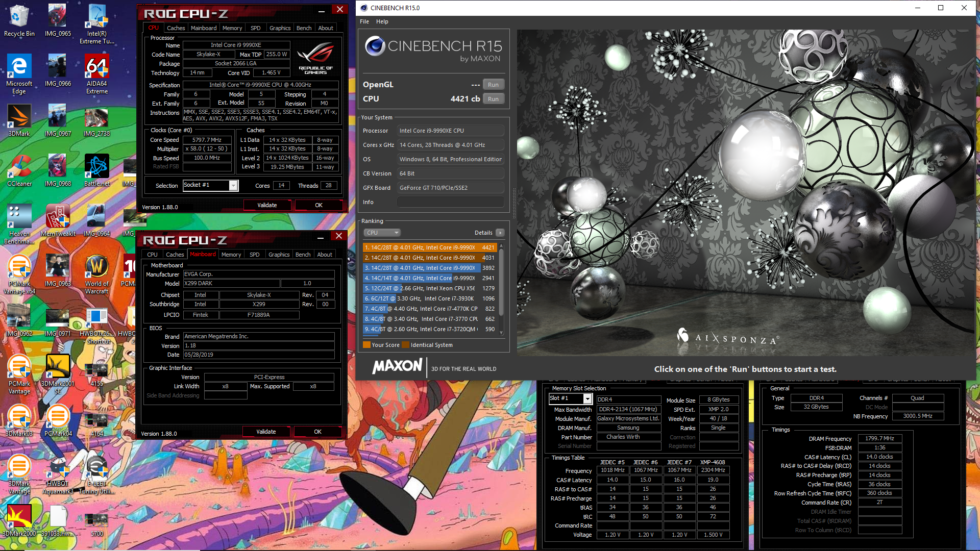The image size is (980, 551).
Task: Switch to Caches tab in top CPU-Z
Action: click(x=176, y=28)
